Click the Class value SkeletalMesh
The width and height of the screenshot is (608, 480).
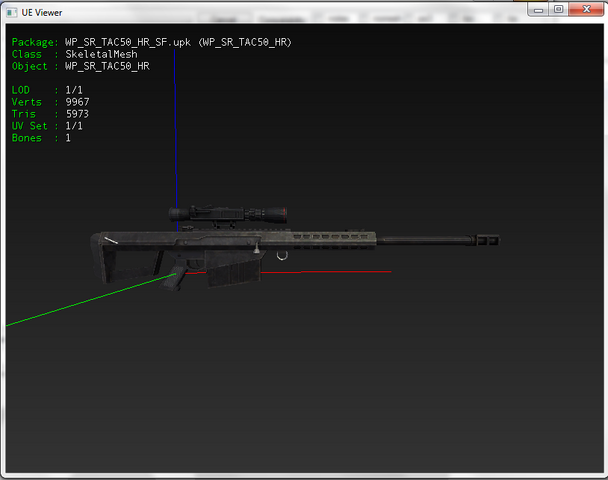pyautogui.click(x=101, y=54)
